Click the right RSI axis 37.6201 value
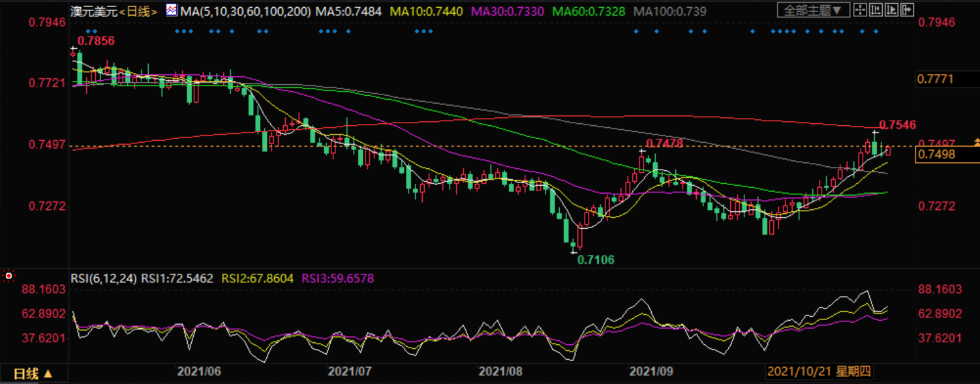980x384 pixels. [940, 338]
